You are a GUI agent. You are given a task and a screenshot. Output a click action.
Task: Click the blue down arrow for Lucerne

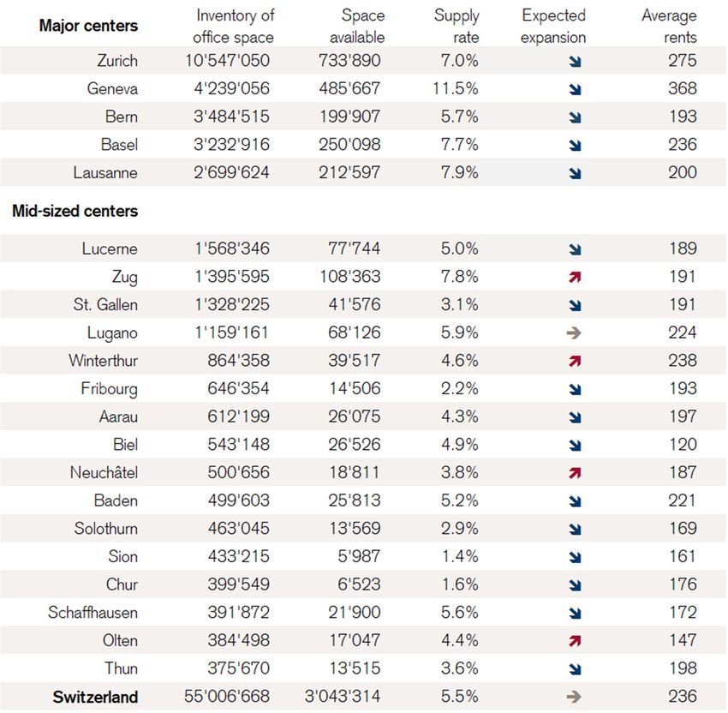point(576,249)
